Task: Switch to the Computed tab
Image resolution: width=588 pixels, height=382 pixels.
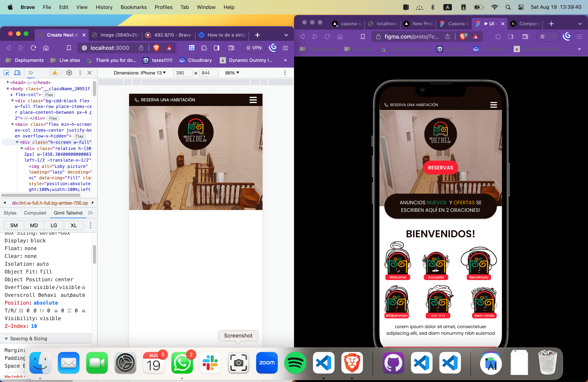Action: (35, 213)
